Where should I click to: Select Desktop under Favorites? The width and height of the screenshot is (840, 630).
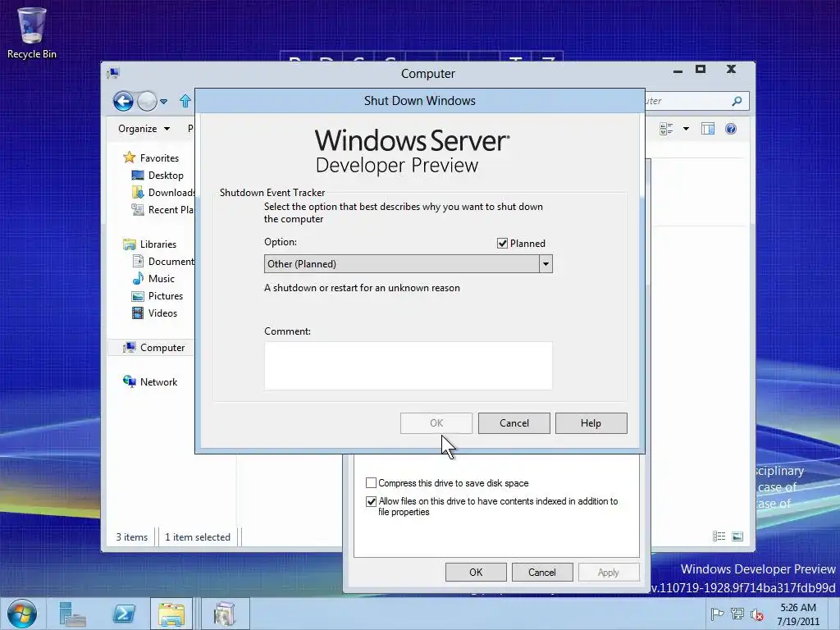157,176
